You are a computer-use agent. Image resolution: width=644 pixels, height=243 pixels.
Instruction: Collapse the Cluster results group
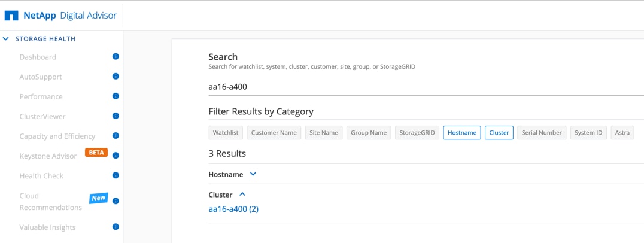coord(242,195)
